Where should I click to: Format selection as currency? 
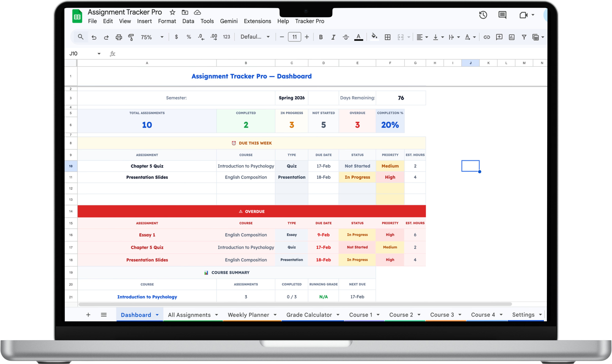(176, 37)
